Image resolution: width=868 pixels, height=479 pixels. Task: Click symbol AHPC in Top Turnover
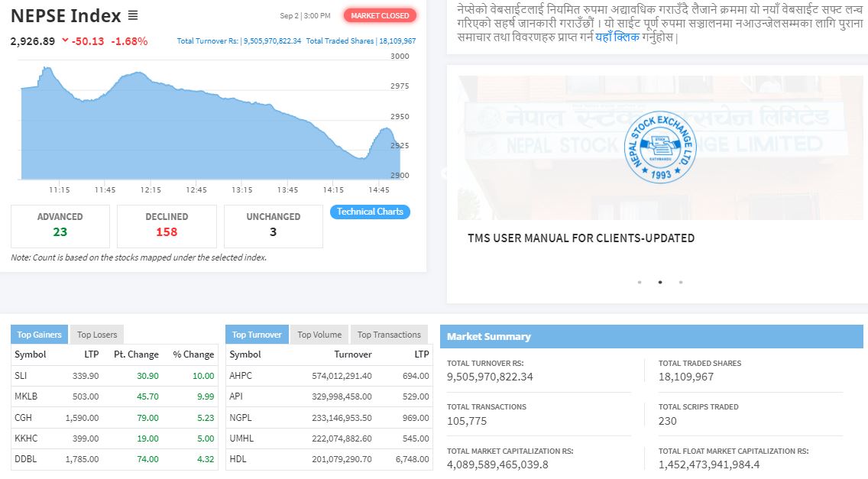point(241,375)
